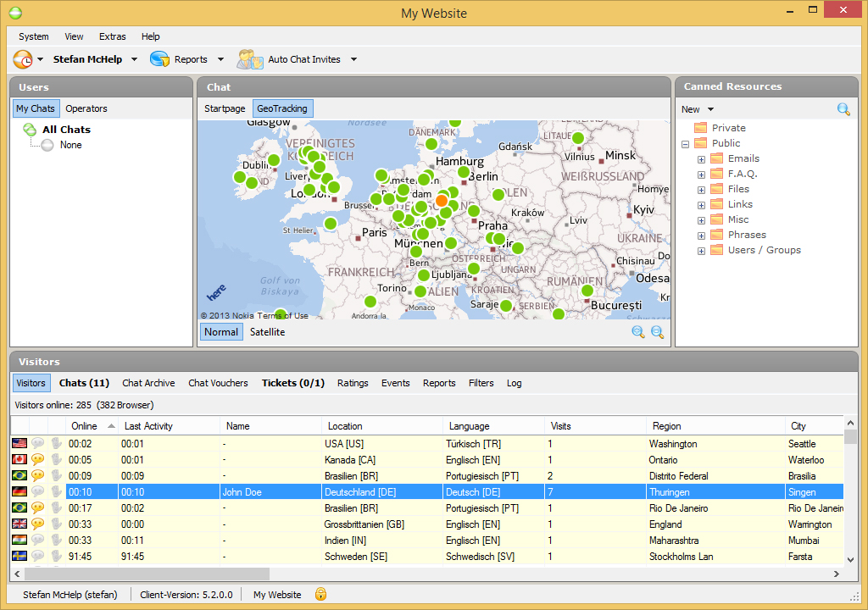Click the orange clock status icon

[x=23, y=59]
